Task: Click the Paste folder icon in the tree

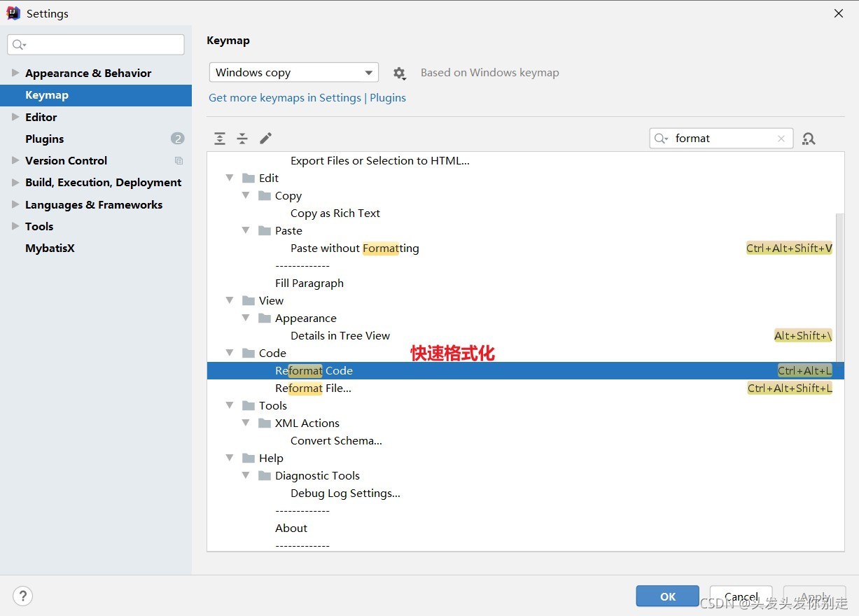Action: point(265,230)
